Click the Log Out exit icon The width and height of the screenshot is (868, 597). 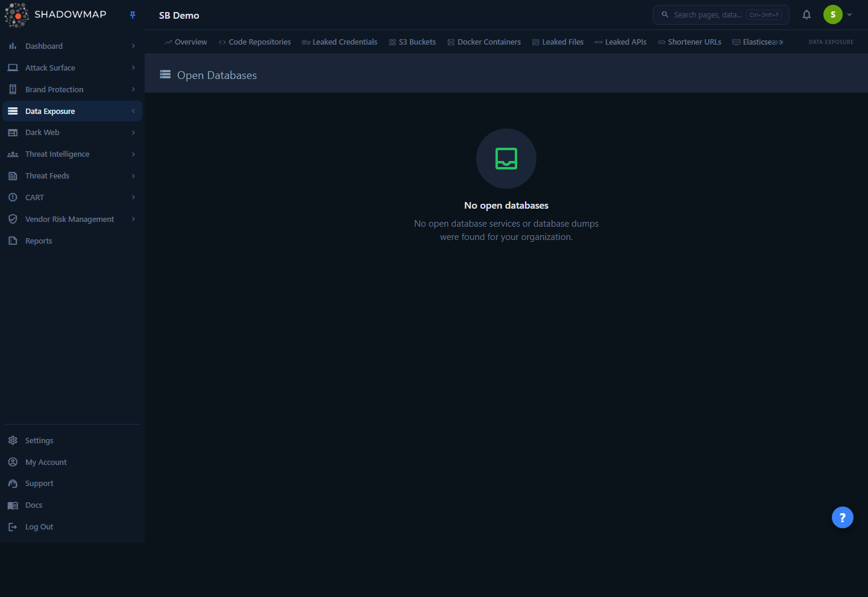13,527
